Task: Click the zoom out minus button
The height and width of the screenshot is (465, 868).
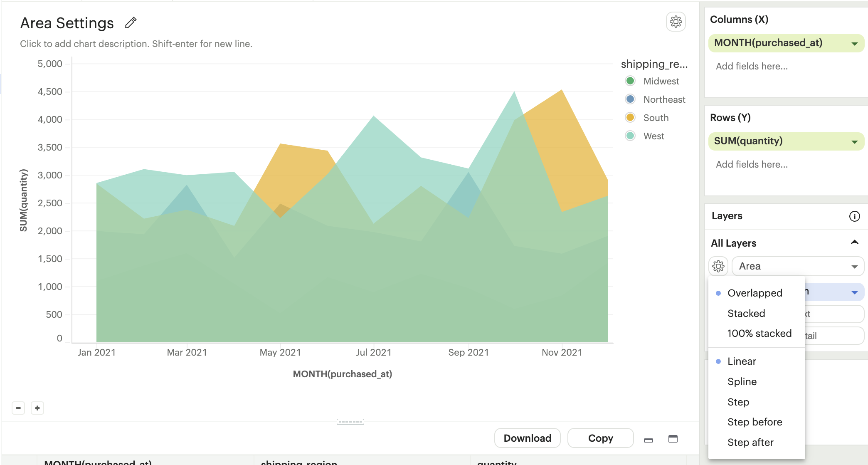Action: (x=18, y=408)
